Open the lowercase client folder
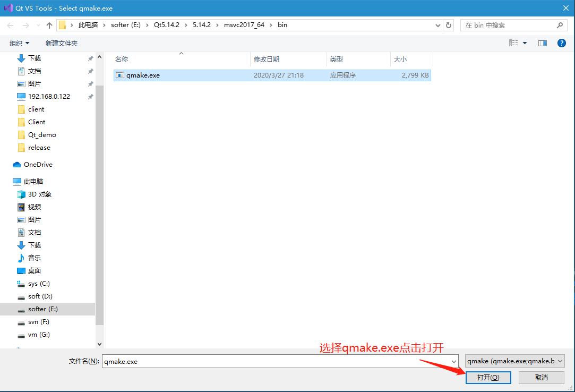575x392 pixels. point(36,109)
